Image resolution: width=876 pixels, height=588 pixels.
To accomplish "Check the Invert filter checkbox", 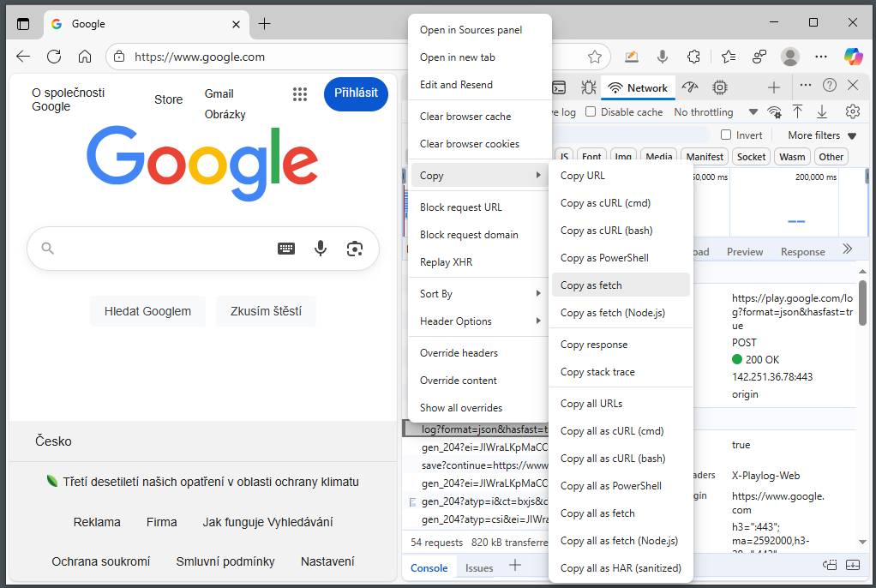I will (x=726, y=135).
